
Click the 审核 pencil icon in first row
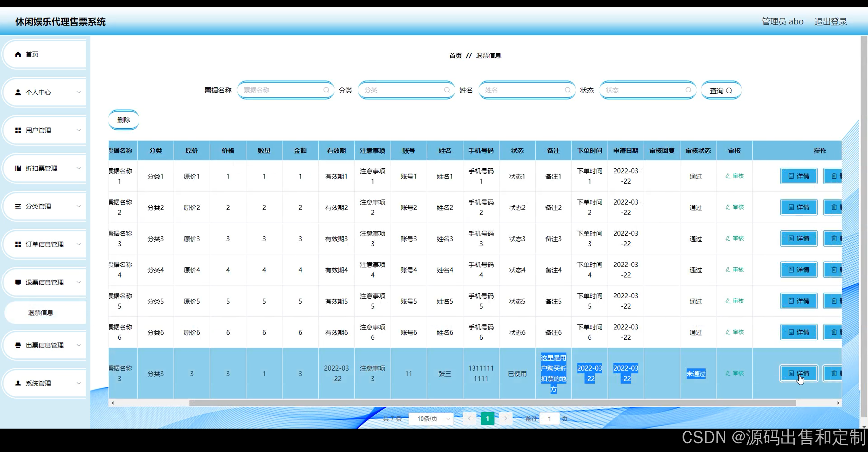tap(728, 176)
